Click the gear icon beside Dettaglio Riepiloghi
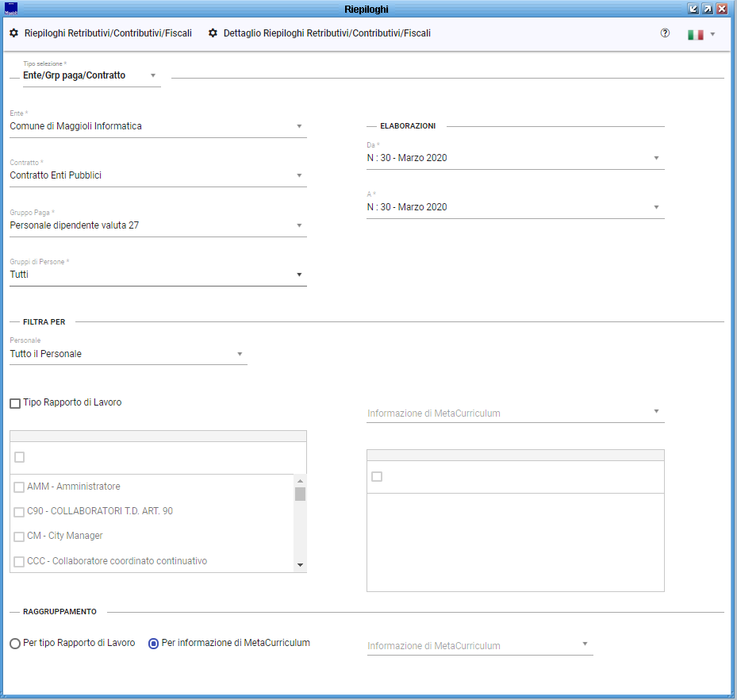This screenshot has height=700, width=737. tap(213, 33)
